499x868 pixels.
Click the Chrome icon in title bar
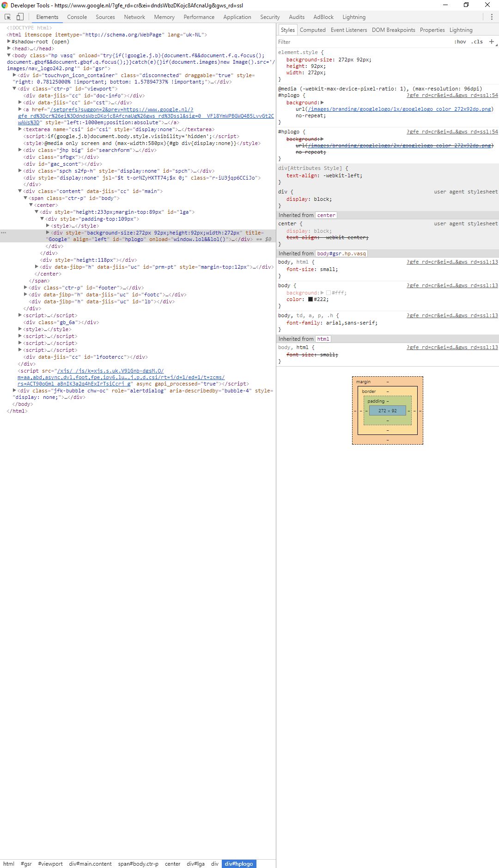coord(5,5)
